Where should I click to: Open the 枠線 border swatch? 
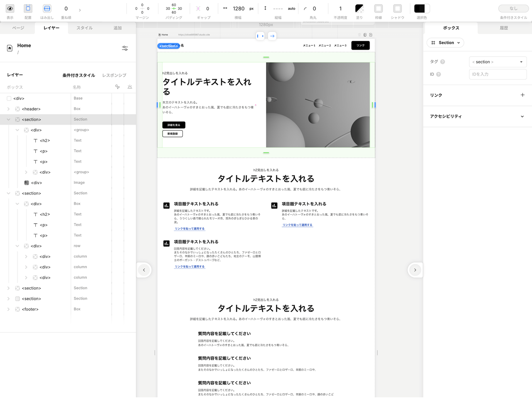point(379,8)
